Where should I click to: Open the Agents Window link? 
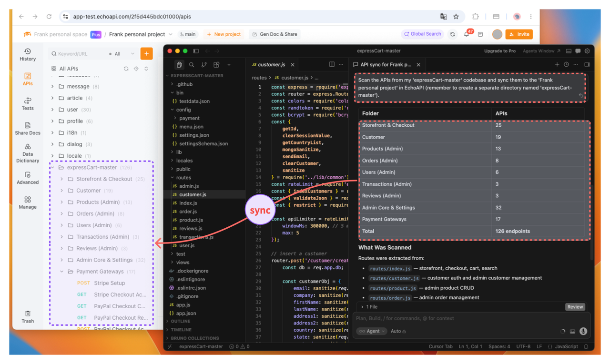(x=541, y=51)
